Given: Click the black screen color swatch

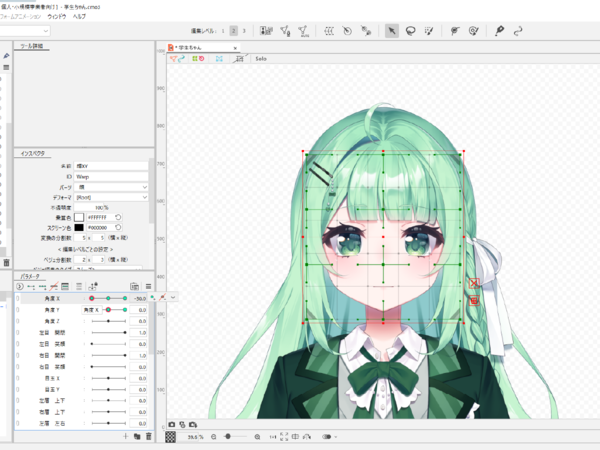Looking at the screenshot, I should [x=80, y=228].
